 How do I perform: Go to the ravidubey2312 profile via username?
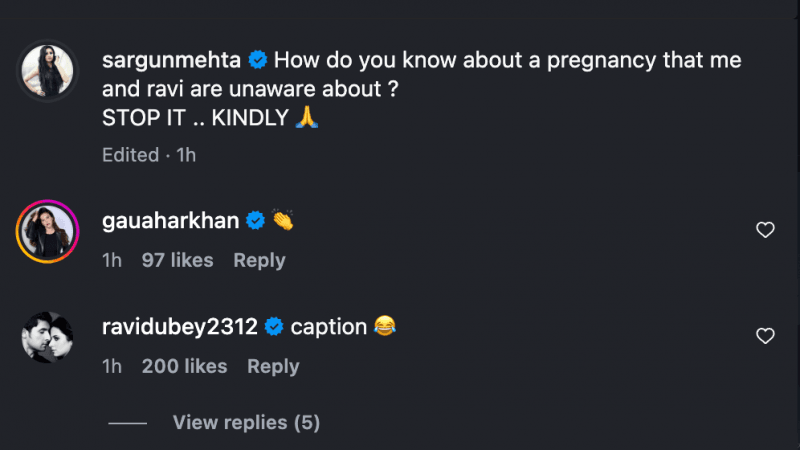(x=180, y=327)
